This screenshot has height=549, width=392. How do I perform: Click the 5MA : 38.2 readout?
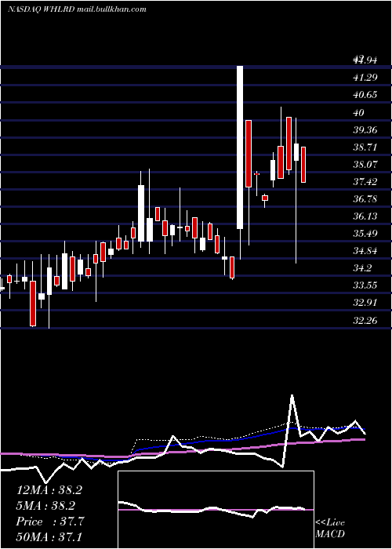click(46, 506)
